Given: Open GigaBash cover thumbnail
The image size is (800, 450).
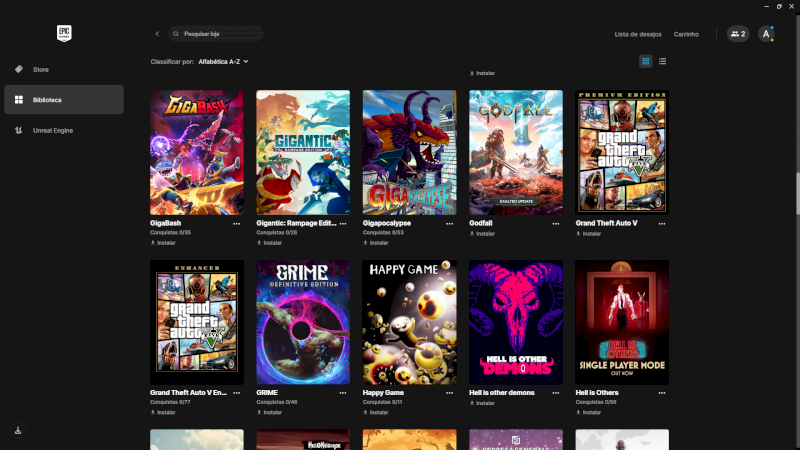Looking at the screenshot, I should coord(196,153).
